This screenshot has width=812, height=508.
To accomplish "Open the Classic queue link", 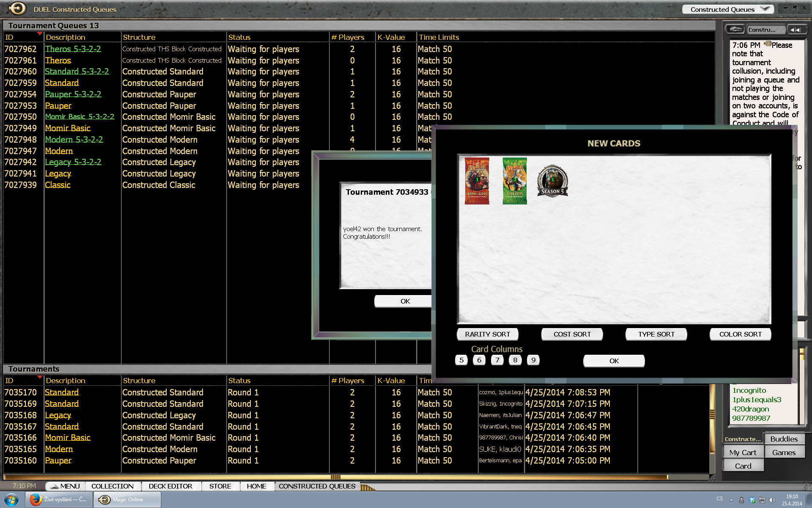I will pyautogui.click(x=58, y=185).
